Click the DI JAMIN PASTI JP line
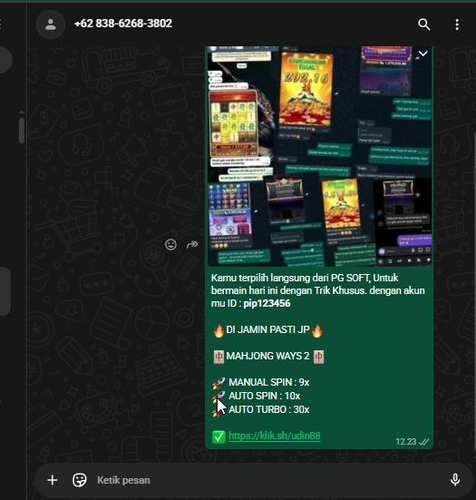Image resolution: width=476 pixels, height=500 pixels. [268, 330]
